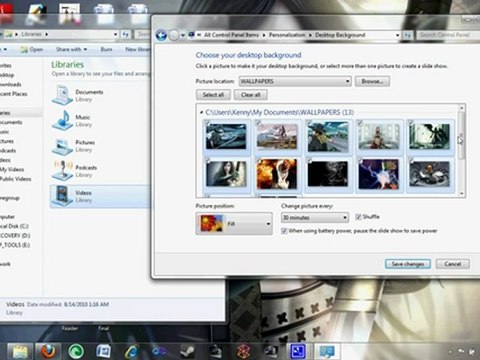Launch Internet Explorer from the taskbar
Image resolution: width=480 pixels, height=360 pixels.
coord(132,351)
